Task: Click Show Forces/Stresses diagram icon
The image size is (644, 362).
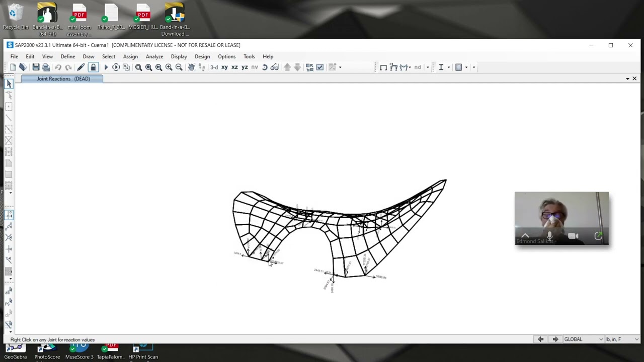Action: [x=404, y=67]
